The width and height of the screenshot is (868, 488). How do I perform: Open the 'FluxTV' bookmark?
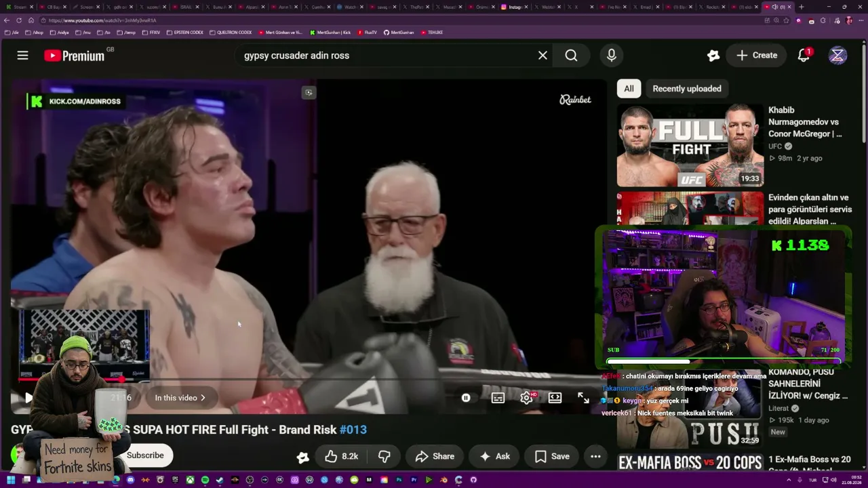[x=367, y=32]
